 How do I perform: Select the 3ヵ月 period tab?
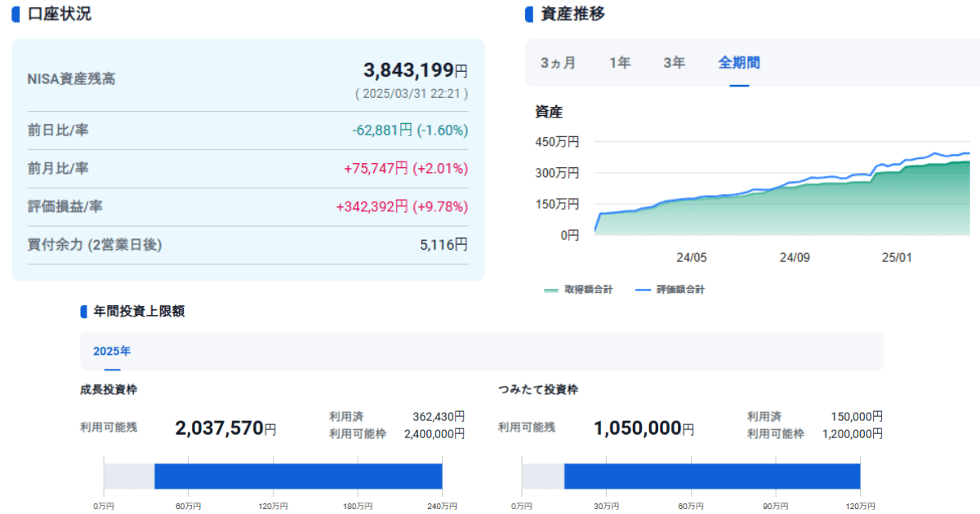(x=558, y=63)
